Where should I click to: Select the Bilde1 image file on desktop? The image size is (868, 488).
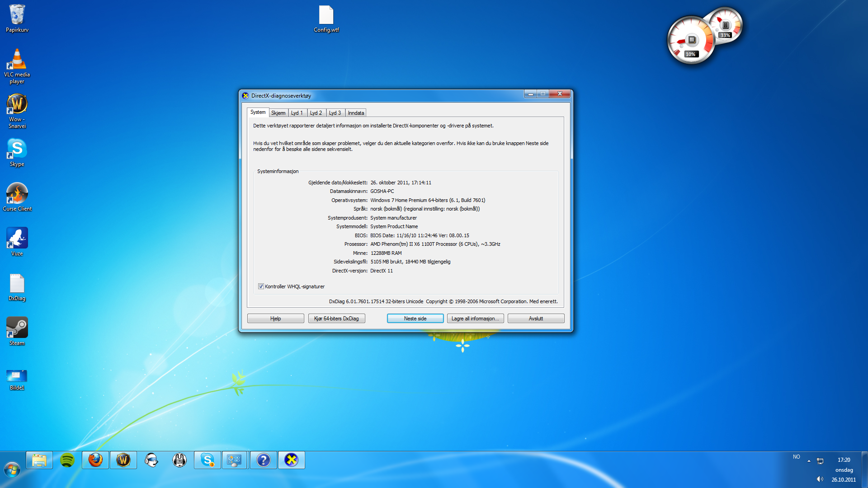pos(17,380)
